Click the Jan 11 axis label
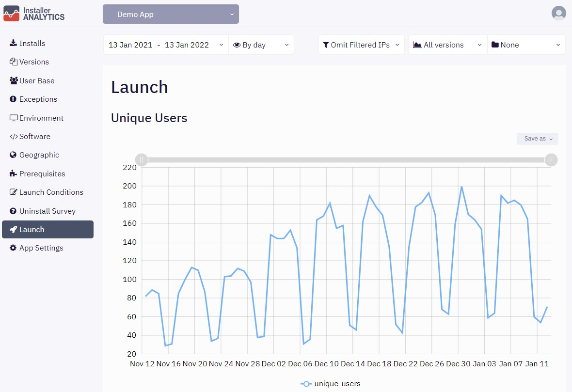This screenshot has height=392, width=572. point(537,363)
